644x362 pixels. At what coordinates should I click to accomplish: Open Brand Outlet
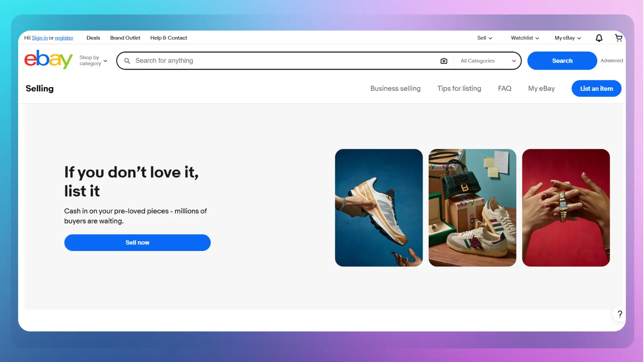125,38
